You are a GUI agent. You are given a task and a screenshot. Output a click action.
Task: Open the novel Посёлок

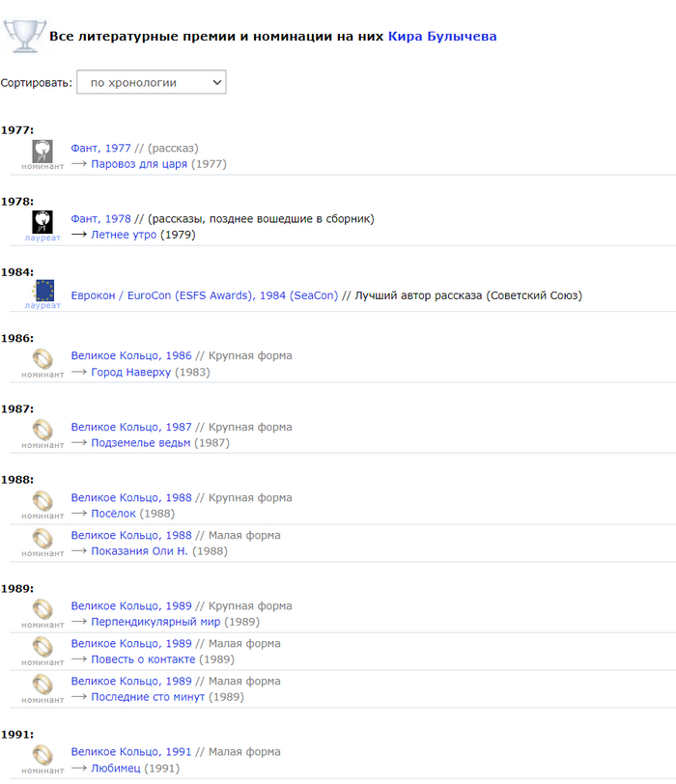pos(114,514)
